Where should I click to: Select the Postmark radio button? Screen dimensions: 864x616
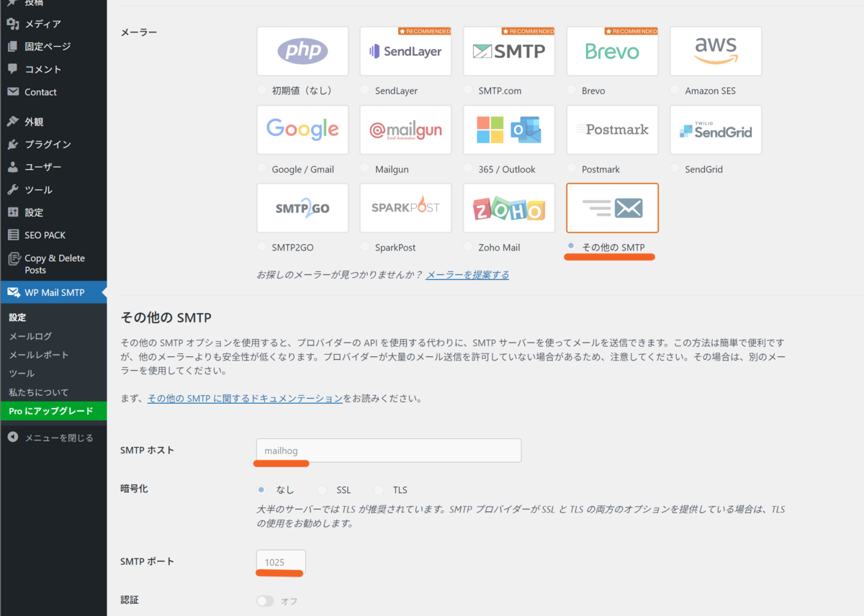coord(571,168)
